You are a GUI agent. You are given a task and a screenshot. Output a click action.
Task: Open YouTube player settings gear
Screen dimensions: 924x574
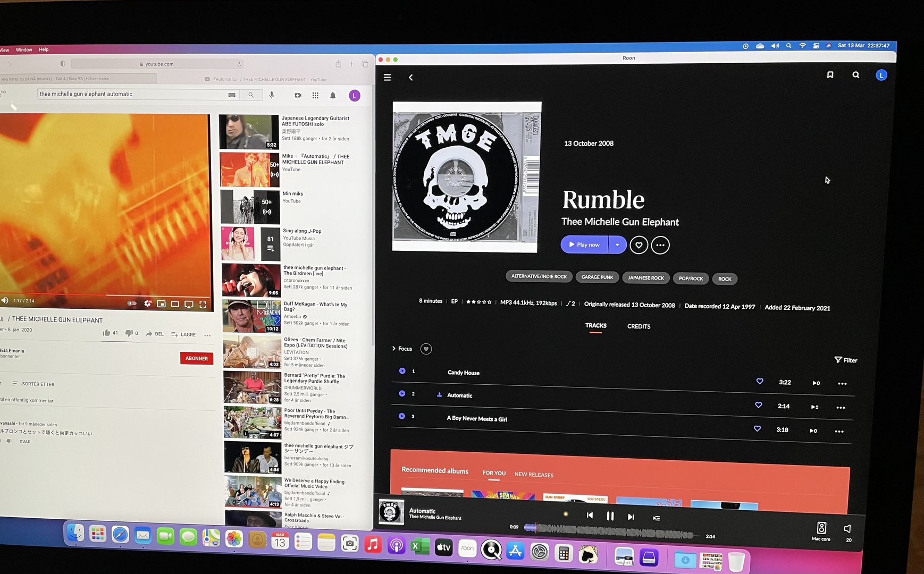(147, 303)
